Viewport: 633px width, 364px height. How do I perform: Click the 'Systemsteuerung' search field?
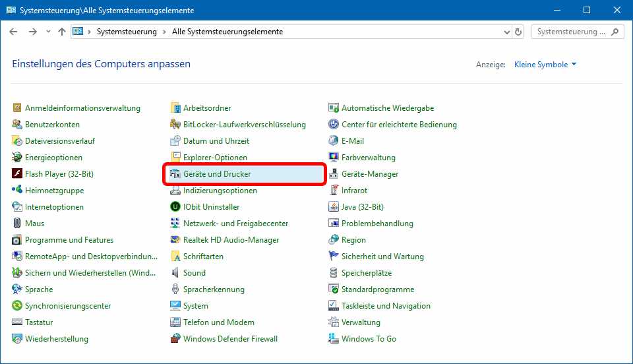571,32
